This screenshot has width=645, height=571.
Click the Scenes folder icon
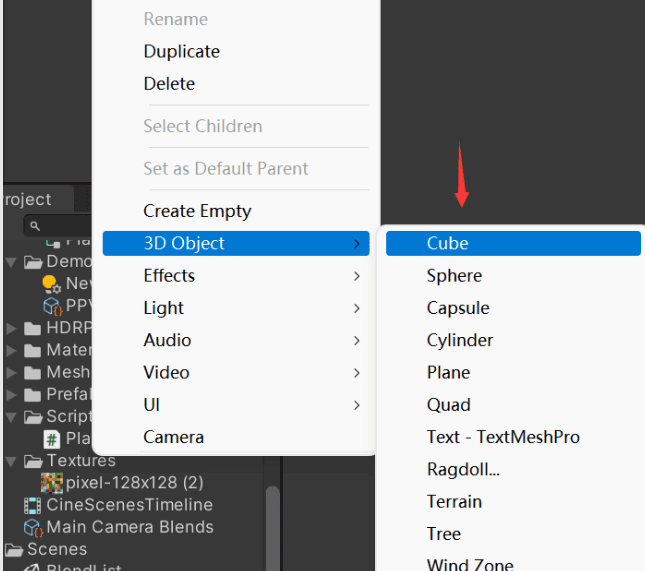coord(14,549)
